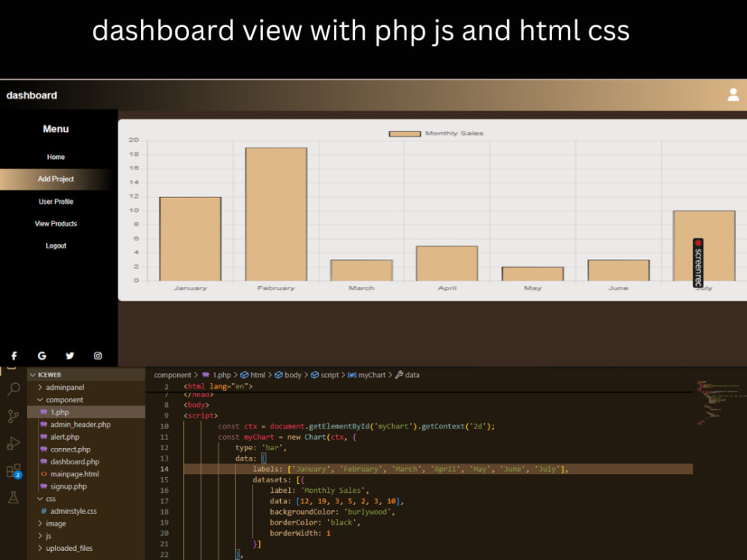Click component in the breadcrumb
Viewport: 747px width, 560px height.
[x=172, y=375]
